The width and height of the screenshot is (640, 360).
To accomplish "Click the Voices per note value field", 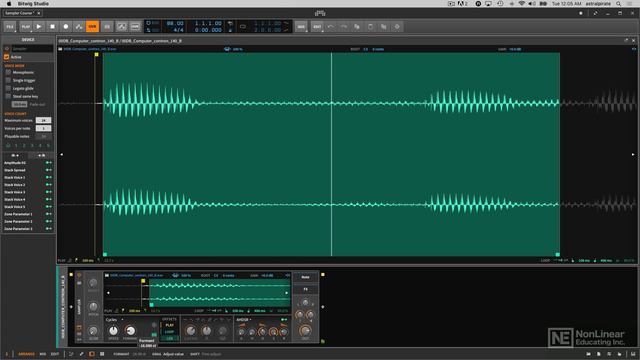I will (43, 128).
